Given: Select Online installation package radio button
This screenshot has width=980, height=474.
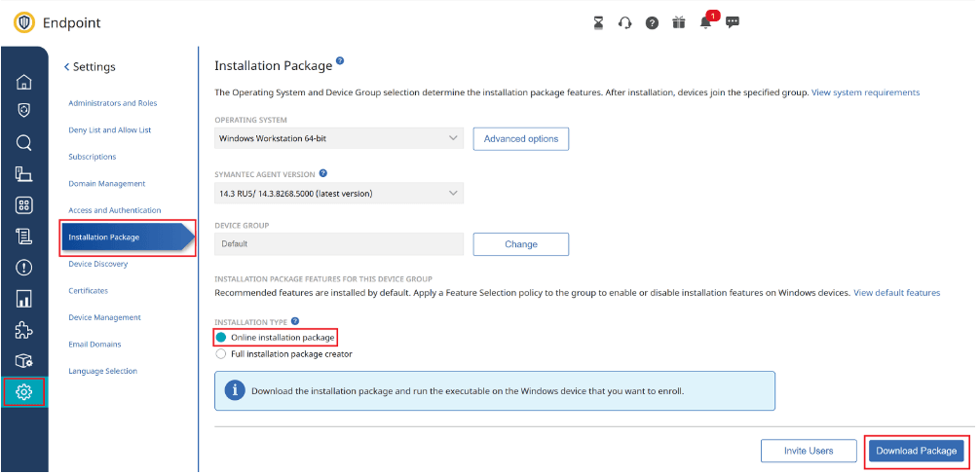Looking at the screenshot, I should point(221,338).
